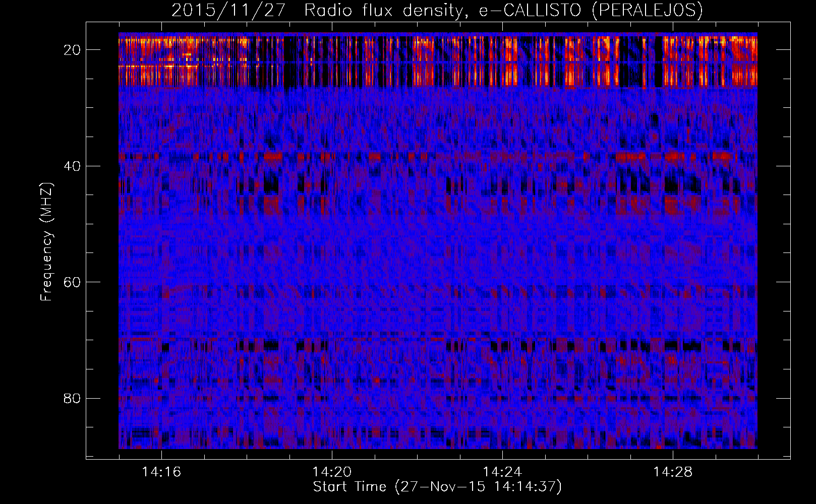Viewport: 816px width, 504px height.
Task: Click the 14:28 time axis label
Action: (x=673, y=472)
